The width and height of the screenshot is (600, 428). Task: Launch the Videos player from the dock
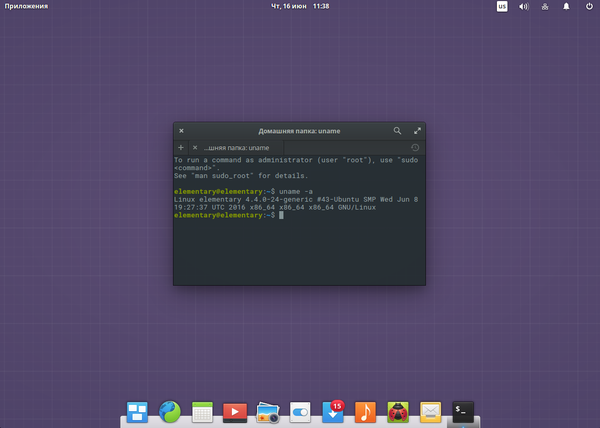click(x=235, y=410)
